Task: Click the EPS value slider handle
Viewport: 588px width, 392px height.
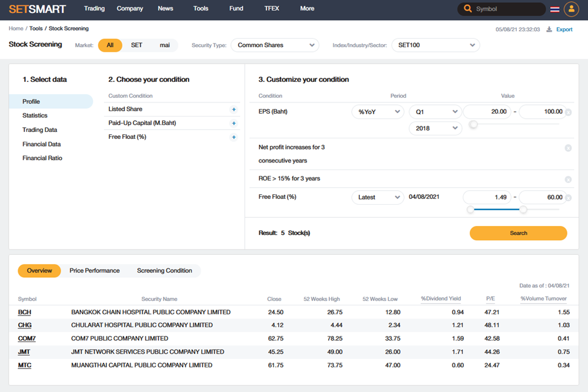Action: (473, 124)
